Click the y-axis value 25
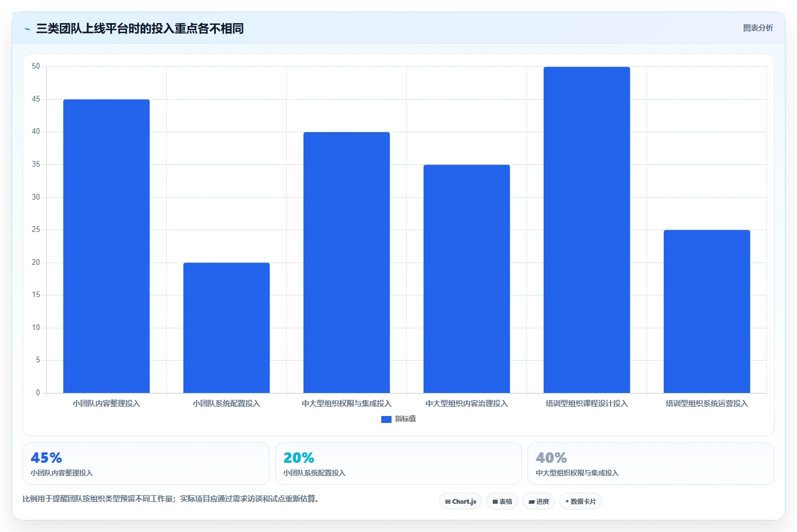 click(36, 230)
